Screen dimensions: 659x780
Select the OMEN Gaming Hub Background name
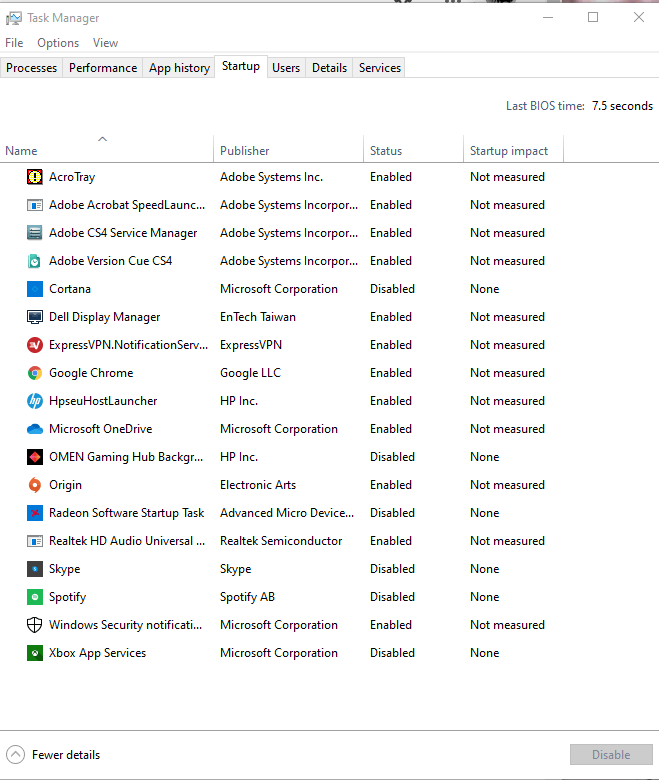click(x=126, y=457)
